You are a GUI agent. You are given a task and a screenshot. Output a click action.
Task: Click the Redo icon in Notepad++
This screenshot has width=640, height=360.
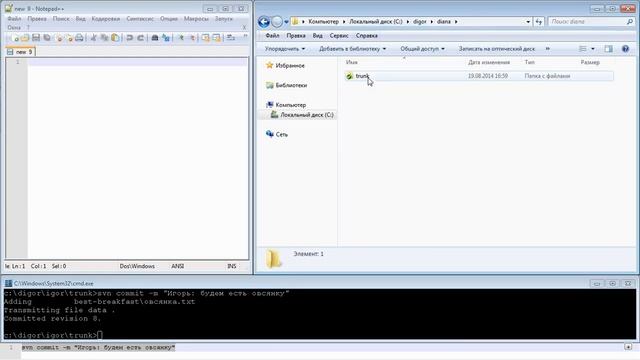(x=140, y=38)
